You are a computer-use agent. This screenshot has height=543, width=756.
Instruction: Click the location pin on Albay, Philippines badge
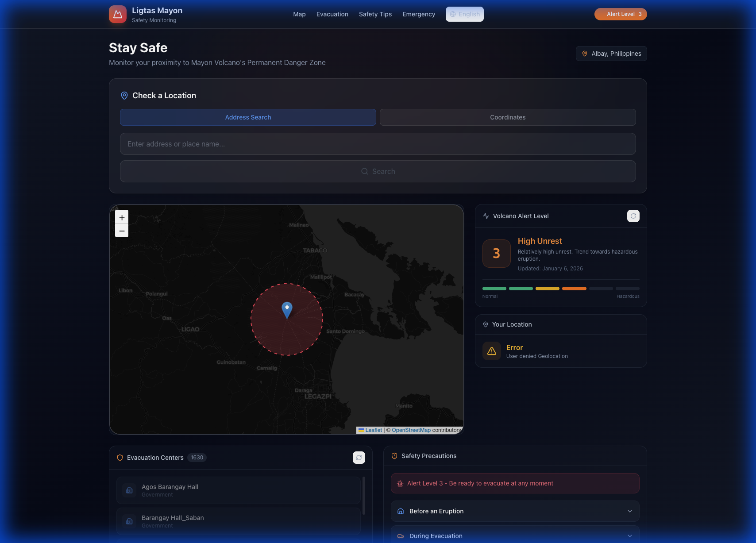pyautogui.click(x=585, y=53)
